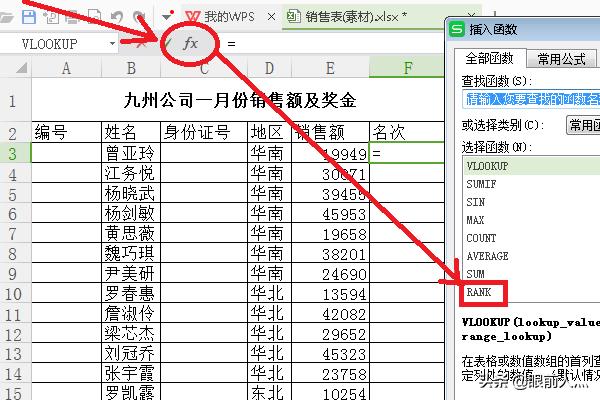Select column D header

[269, 67]
